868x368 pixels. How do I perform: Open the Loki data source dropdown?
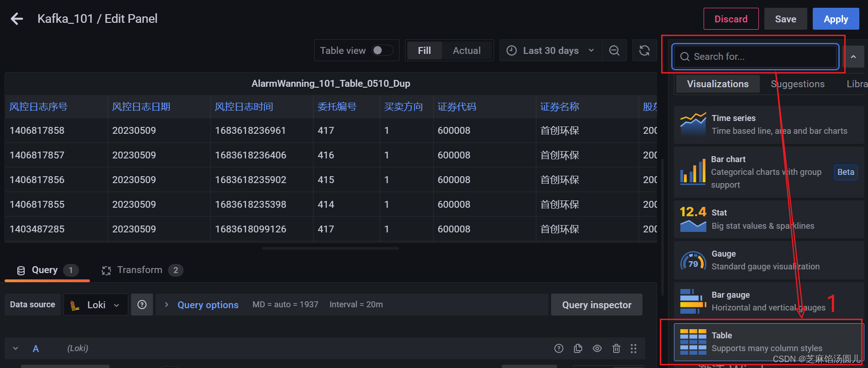click(x=96, y=305)
